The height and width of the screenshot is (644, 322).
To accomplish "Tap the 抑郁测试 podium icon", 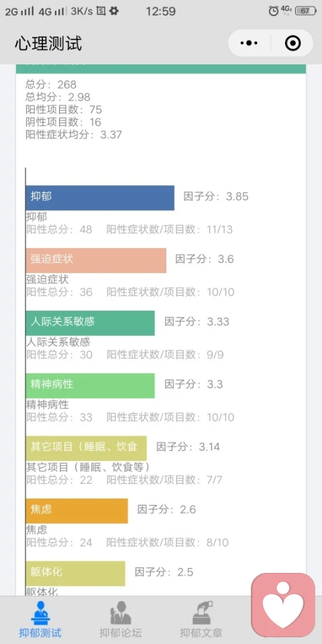I will (40, 613).
